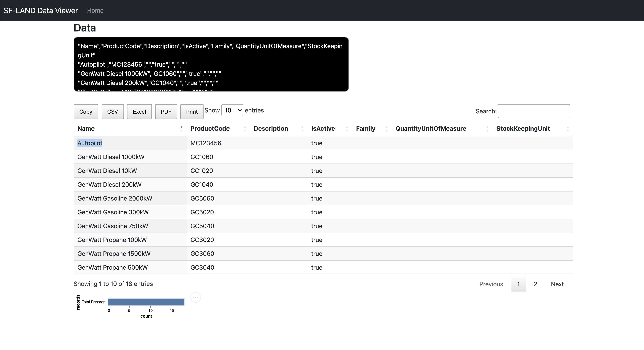644x350 pixels.
Task: Click the GC3020 product code
Action: coord(202,240)
